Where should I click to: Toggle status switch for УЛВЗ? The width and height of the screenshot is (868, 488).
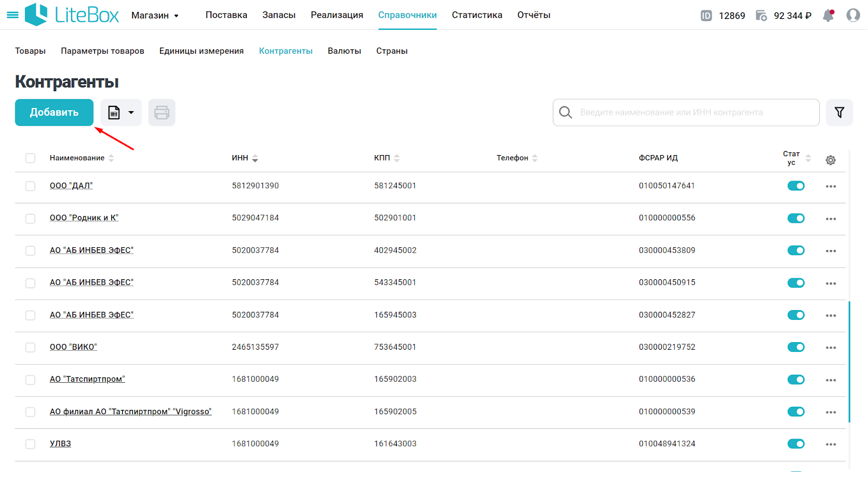point(796,444)
